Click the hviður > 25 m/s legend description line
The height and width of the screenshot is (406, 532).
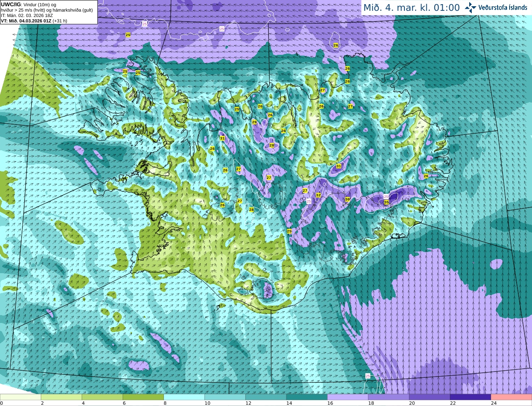pyautogui.click(x=47, y=10)
